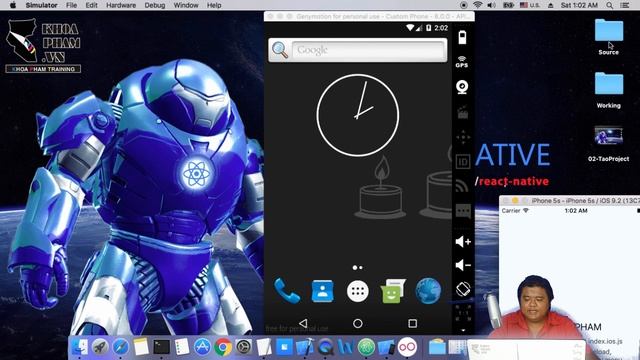The width and height of the screenshot is (640, 360).
Task: Open Launchpad from the Dock
Action: click(100, 347)
